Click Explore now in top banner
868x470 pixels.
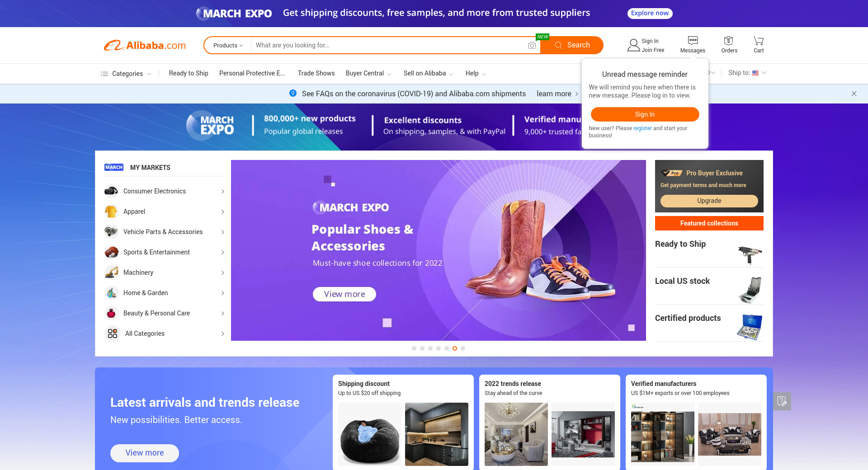click(x=650, y=13)
